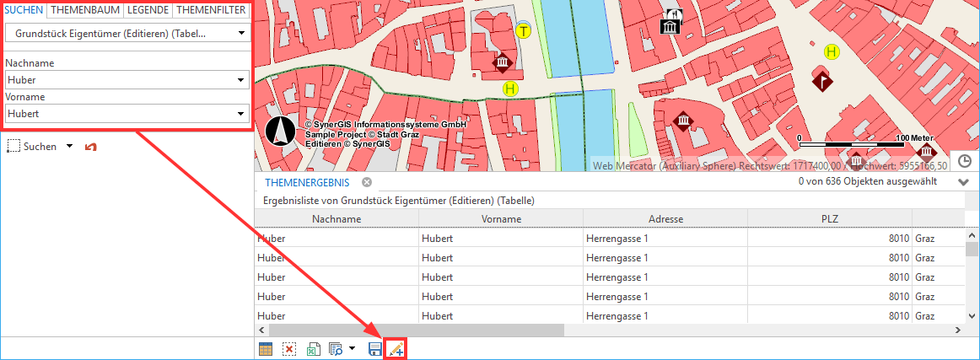Viewport: 980px width, 360px height.
Task: Click the save floppy disk icon
Action: click(x=375, y=348)
